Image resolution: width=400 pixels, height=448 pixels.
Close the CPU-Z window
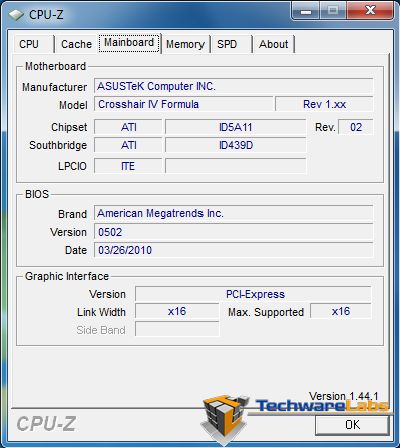click(370, 11)
